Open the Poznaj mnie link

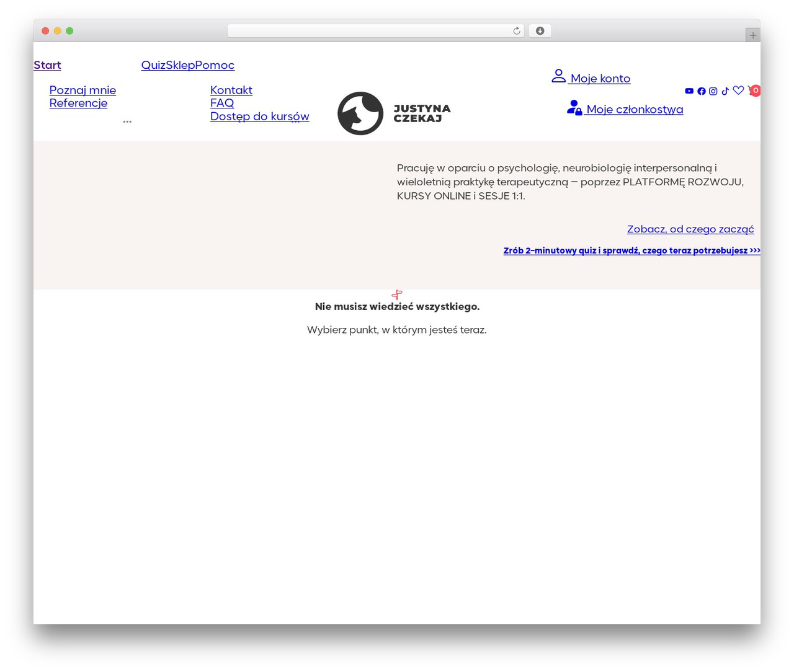(83, 90)
